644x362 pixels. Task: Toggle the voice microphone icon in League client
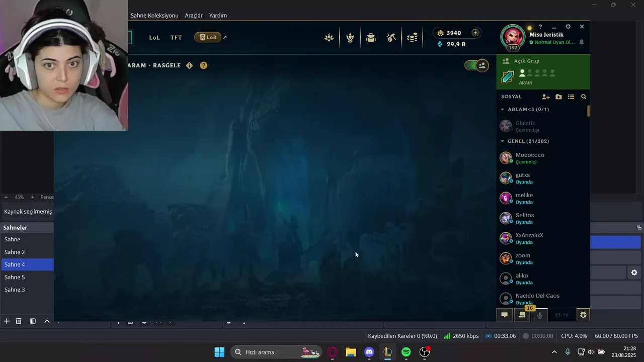[540, 315]
